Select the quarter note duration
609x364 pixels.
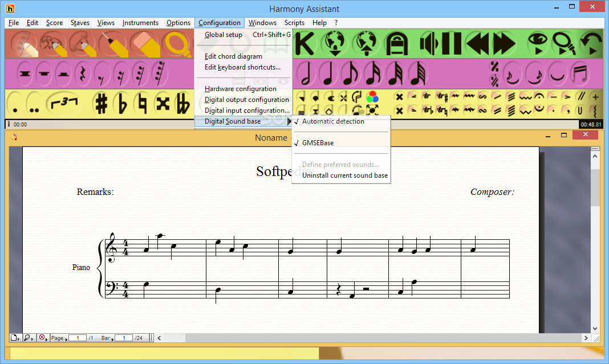tap(328, 73)
